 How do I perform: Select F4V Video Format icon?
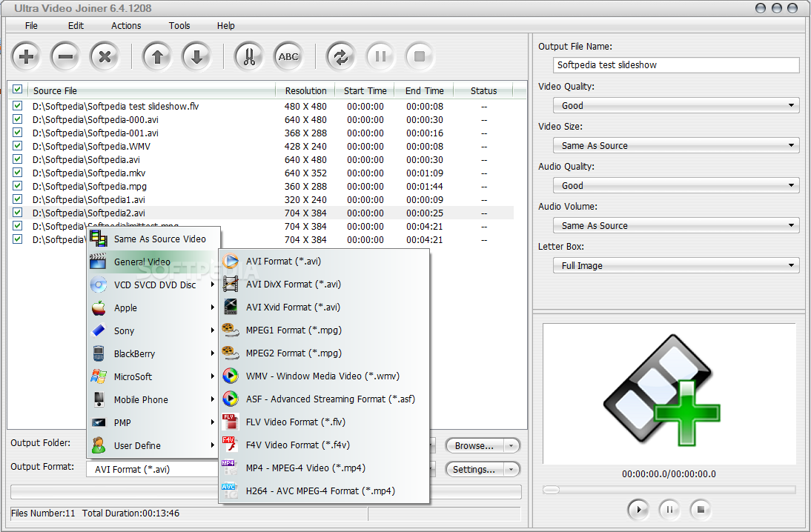[x=230, y=445]
